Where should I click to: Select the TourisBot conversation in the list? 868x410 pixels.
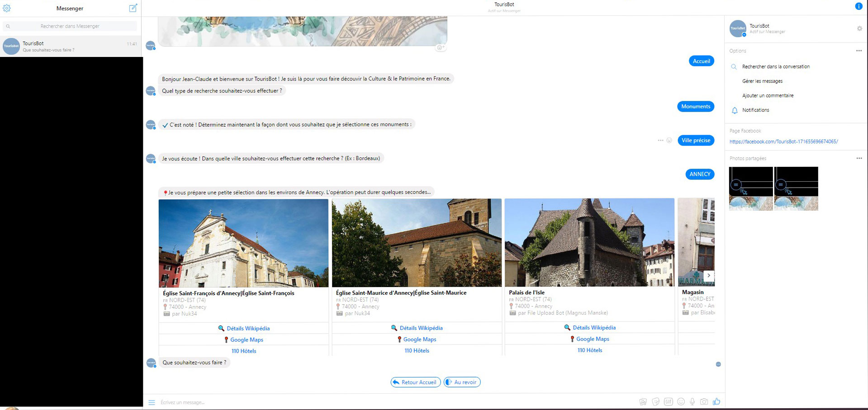(71, 46)
